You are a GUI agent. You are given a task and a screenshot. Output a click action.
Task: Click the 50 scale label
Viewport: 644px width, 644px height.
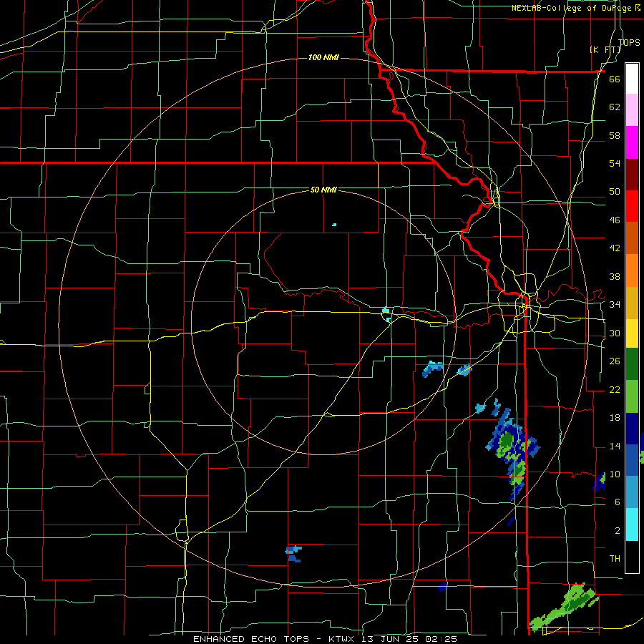[x=615, y=192]
